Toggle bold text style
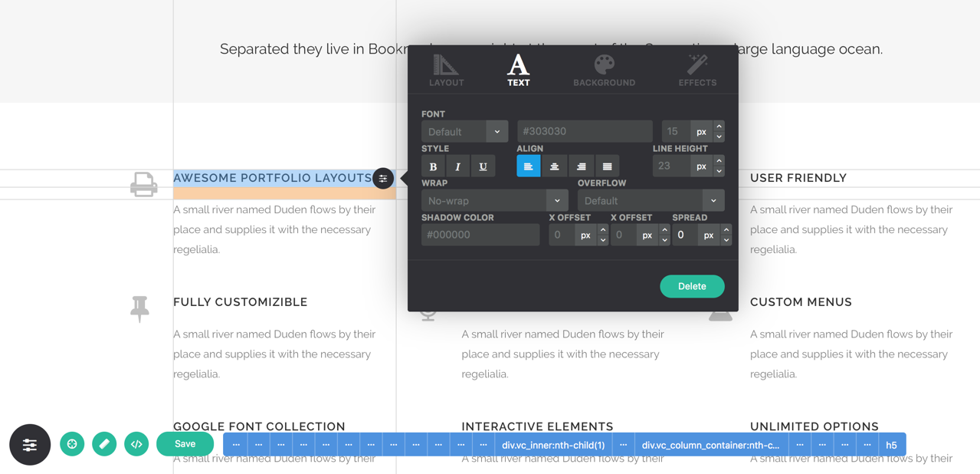This screenshot has height=474, width=980. tap(433, 166)
